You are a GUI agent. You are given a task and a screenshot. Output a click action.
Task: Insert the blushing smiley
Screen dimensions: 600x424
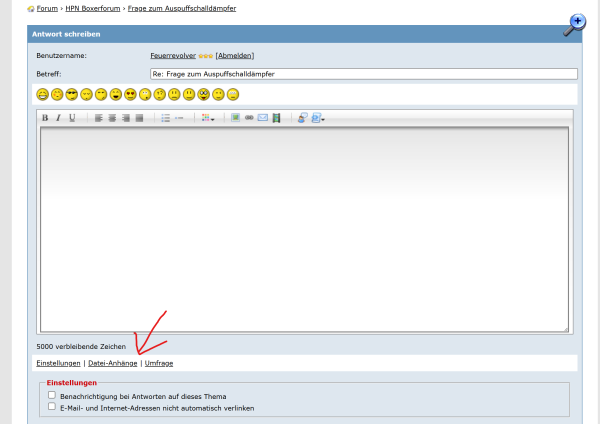tap(57, 95)
